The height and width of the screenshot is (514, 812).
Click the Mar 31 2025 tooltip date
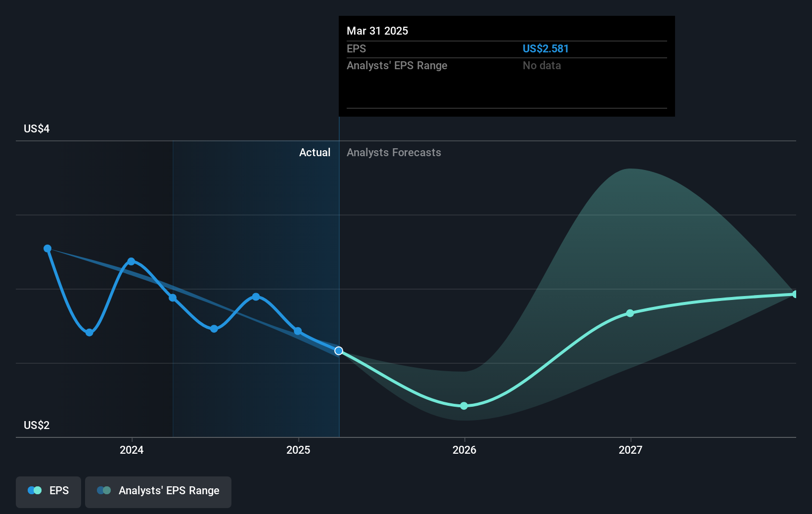[377, 31]
